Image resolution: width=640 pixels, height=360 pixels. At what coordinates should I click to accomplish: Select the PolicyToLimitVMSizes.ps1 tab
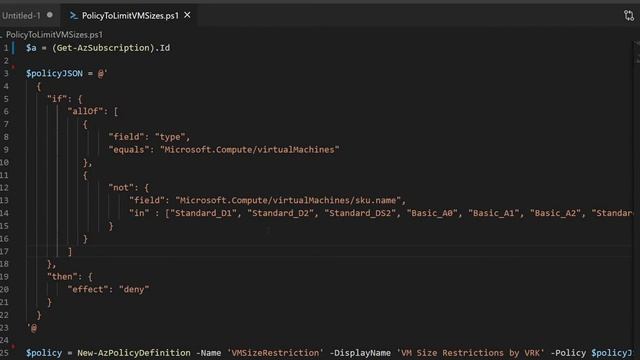coord(130,16)
